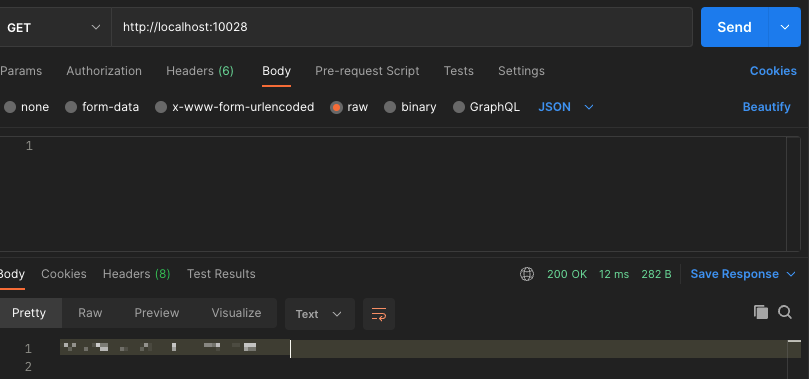Open the request Headers (6) tab
Screen dimensions: 809x379
(200, 71)
